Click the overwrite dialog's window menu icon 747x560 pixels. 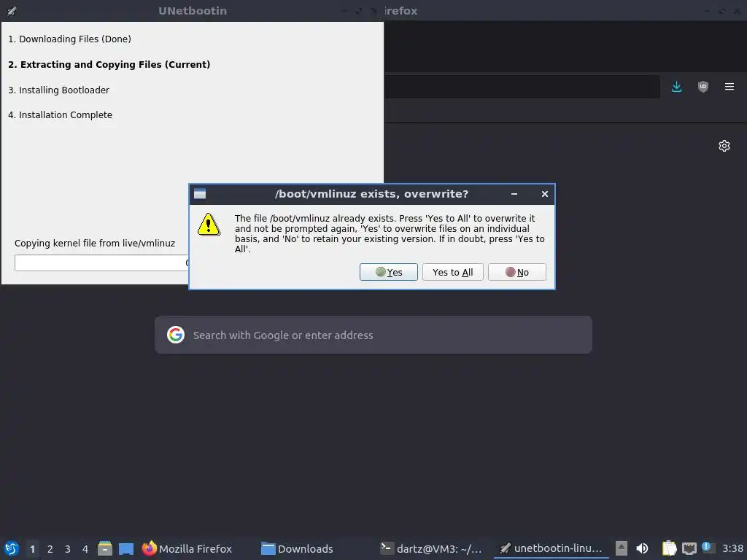200,194
